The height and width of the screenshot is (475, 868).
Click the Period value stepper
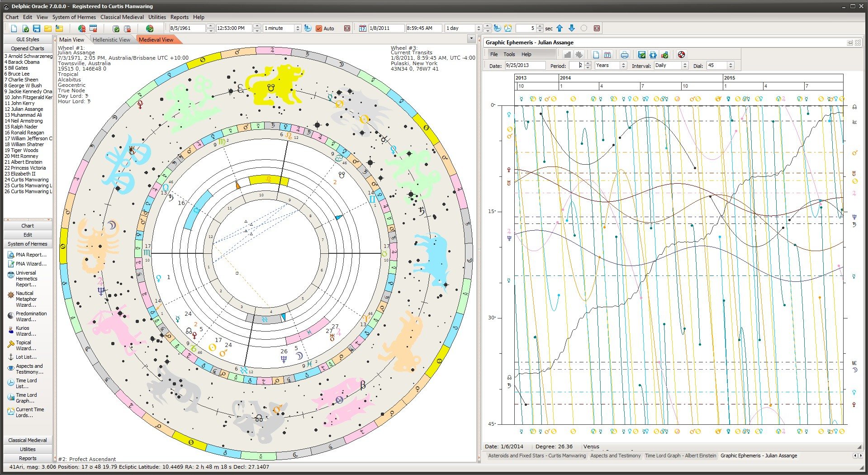[x=588, y=66]
